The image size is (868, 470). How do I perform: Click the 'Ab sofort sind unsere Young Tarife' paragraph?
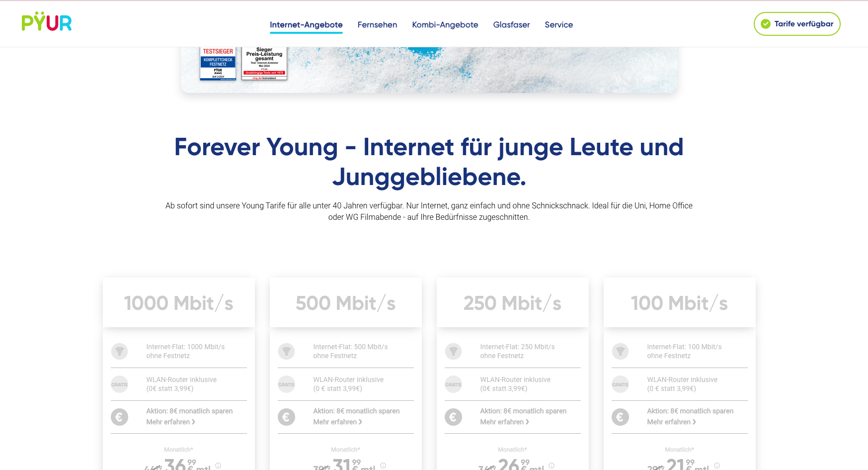tap(429, 211)
